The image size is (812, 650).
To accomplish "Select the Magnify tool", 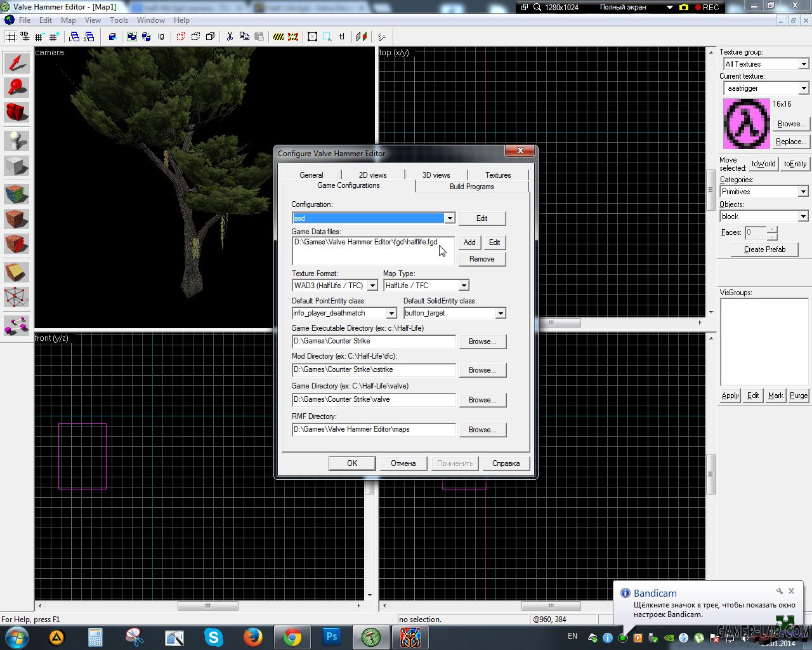I will 16,88.
